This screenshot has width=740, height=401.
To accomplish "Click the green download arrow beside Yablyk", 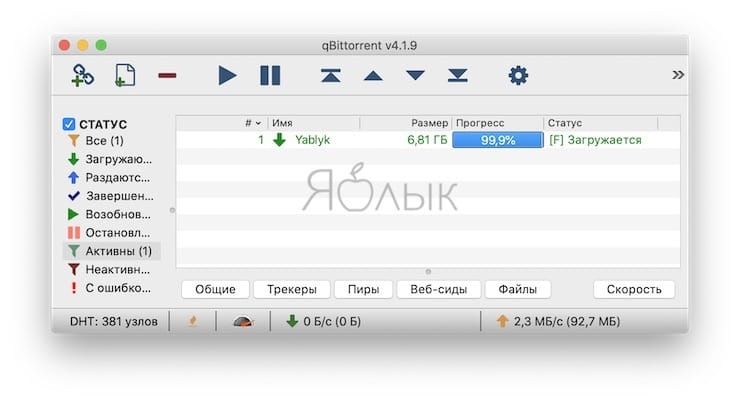I will (x=279, y=140).
